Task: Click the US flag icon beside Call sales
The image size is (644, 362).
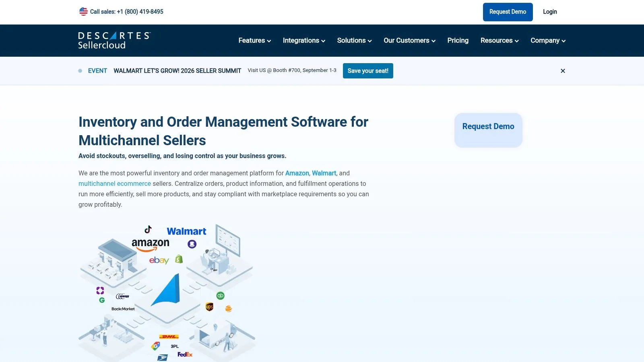Action: [x=83, y=12]
